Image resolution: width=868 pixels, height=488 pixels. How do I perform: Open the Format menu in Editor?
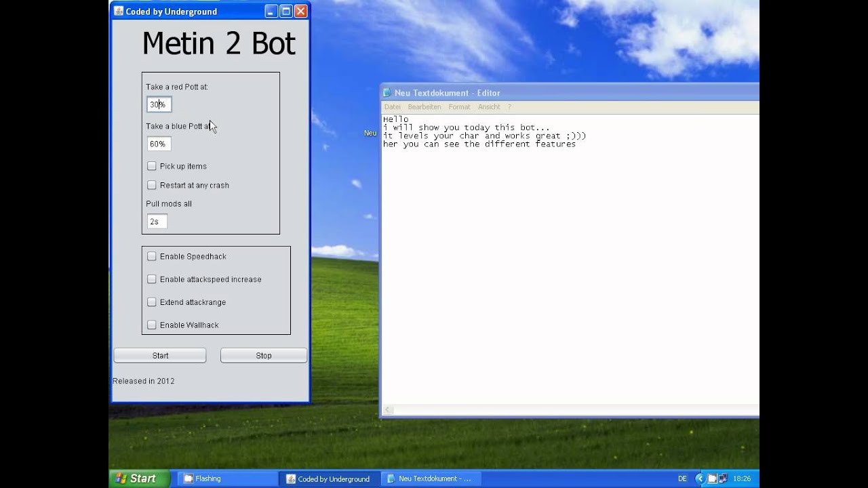(459, 107)
